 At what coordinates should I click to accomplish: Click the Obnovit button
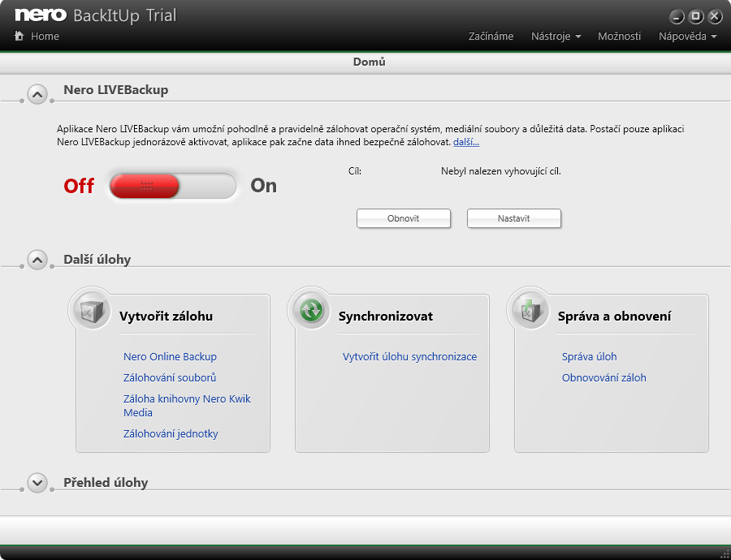pos(403,218)
